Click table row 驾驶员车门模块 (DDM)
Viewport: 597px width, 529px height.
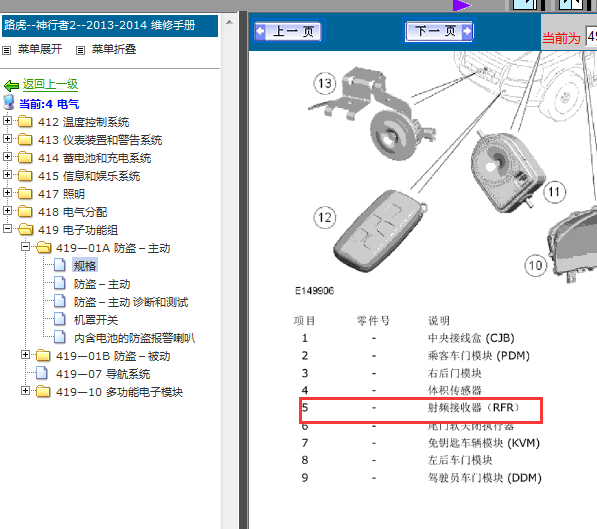pos(420,478)
